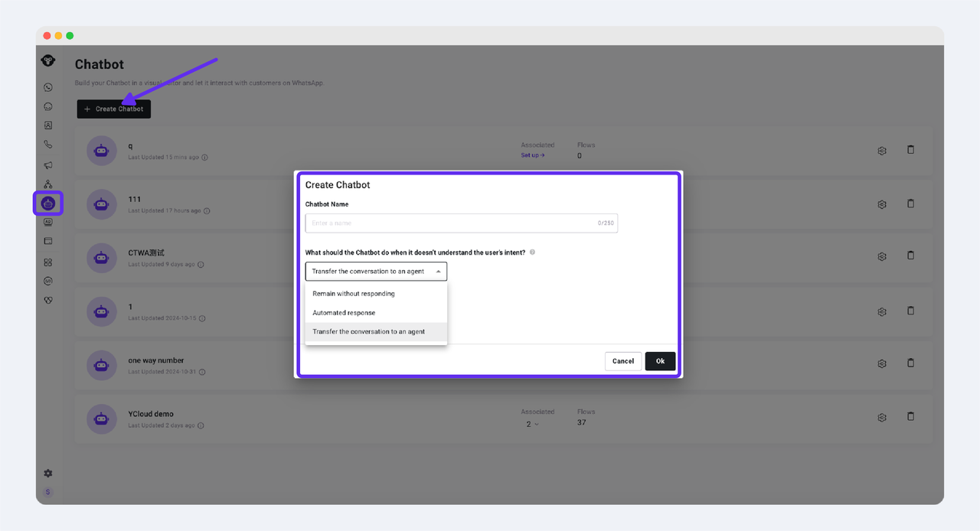Open the megaphone campaigns icon in the sidebar
The image size is (980, 531).
[48, 165]
